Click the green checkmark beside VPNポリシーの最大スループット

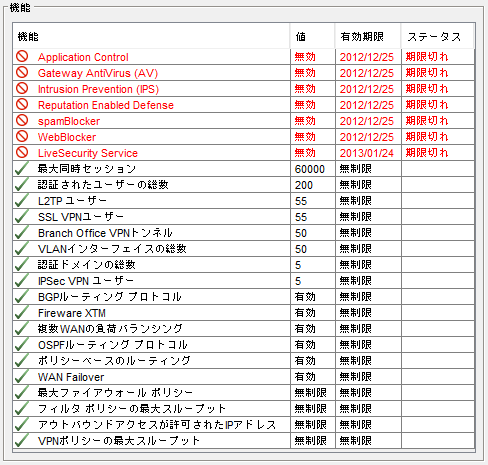pyautogui.click(x=22, y=440)
